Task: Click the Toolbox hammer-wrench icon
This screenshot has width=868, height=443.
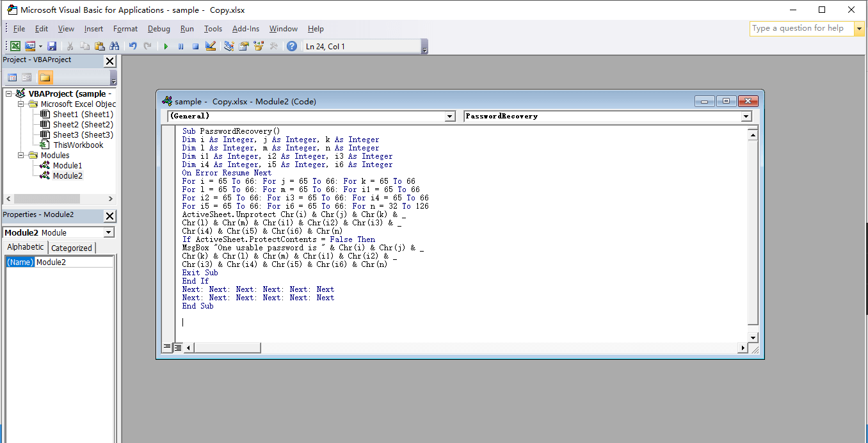Action: [x=274, y=46]
